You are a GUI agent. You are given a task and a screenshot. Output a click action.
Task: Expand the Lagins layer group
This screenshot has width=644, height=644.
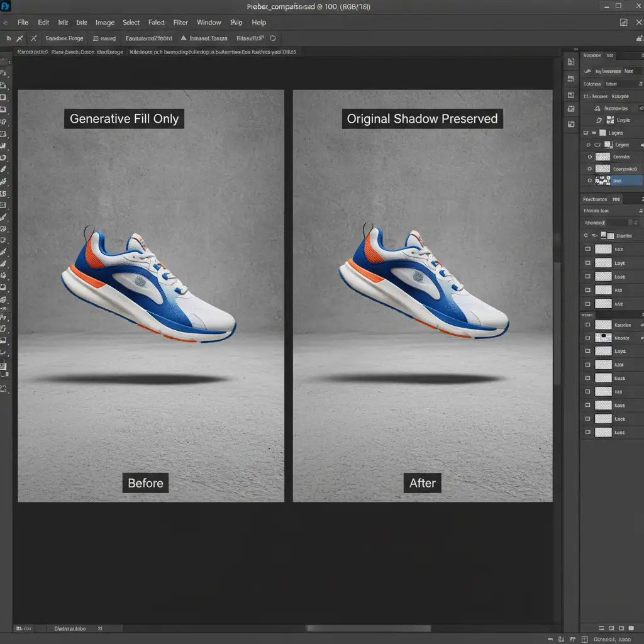coord(586,133)
